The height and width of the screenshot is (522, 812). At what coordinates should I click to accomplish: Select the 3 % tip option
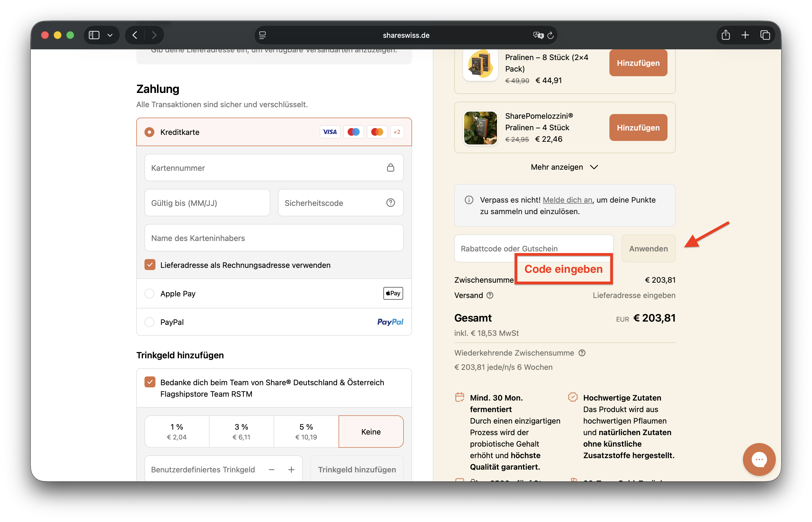click(241, 432)
